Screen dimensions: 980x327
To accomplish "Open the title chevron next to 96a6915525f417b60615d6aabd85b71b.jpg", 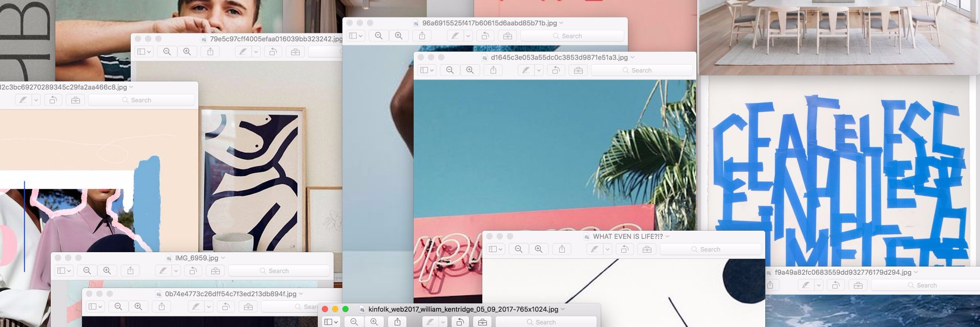I will coord(561,23).
